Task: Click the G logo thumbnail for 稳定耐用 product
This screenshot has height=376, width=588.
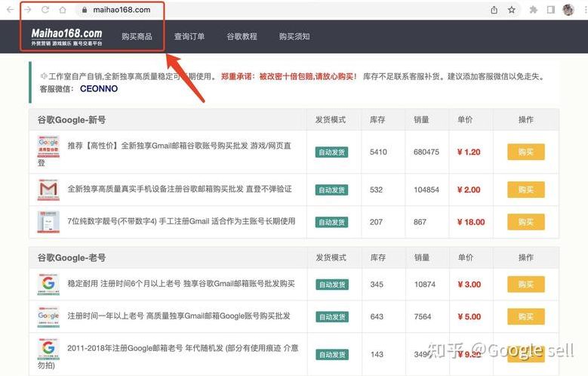Action: (x=48, y=284)
